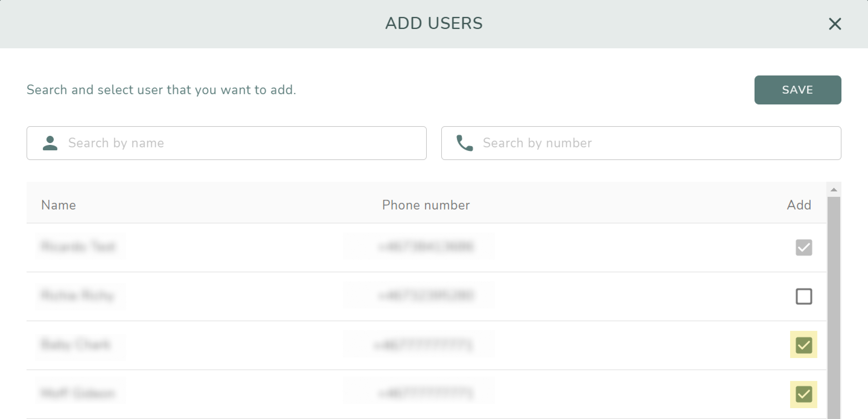Uncheck the fourth user's highlighted checkbox

click(804, 394)
